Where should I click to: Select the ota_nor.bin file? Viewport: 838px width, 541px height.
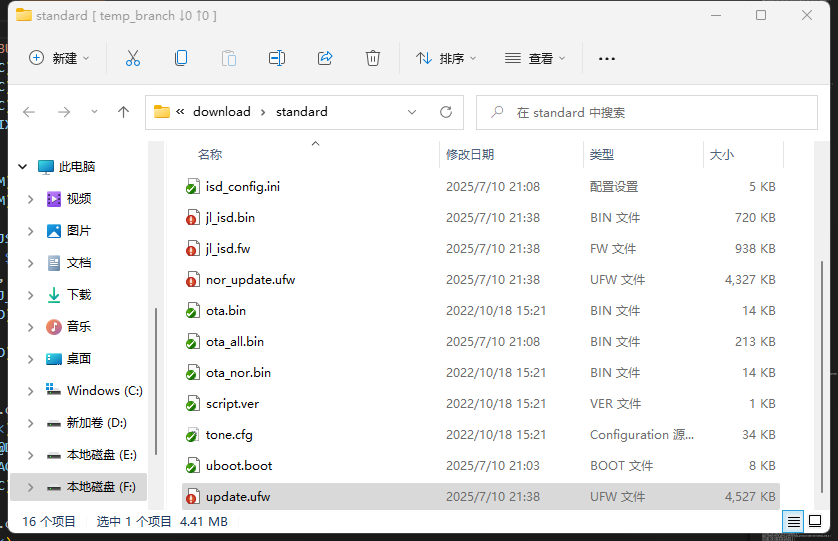[480, 373]
